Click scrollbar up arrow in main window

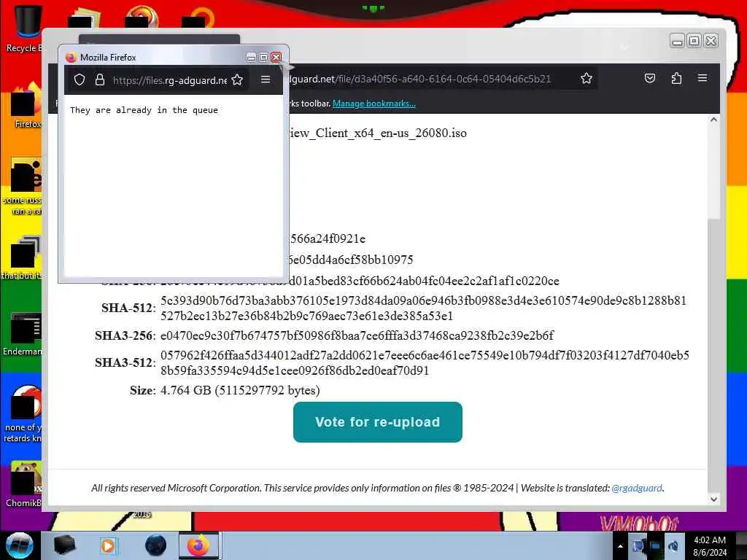click(713, 120)
